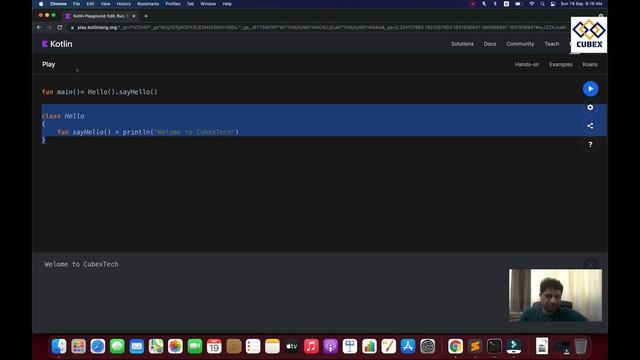Click the class Hello code line

coord(63,116)
